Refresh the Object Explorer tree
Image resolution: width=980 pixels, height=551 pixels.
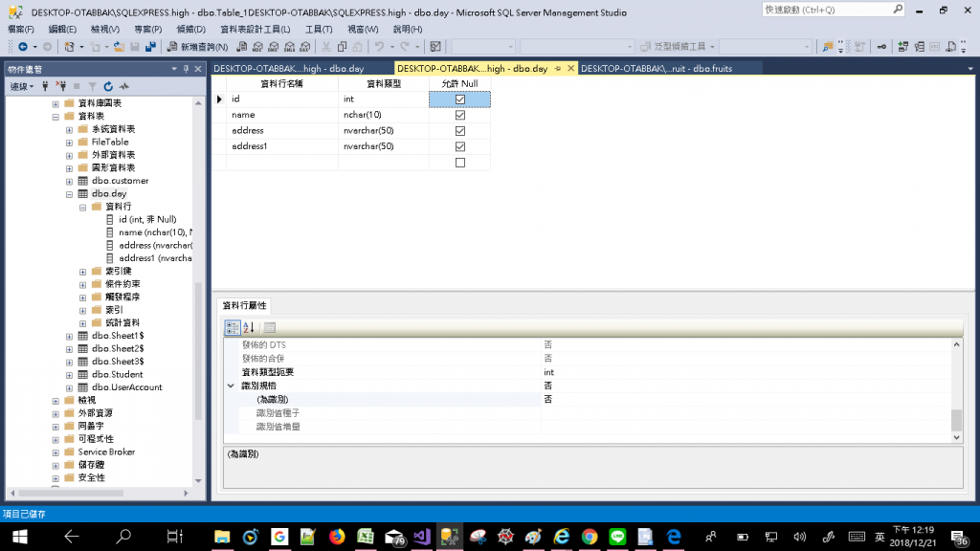click(108, 86)
